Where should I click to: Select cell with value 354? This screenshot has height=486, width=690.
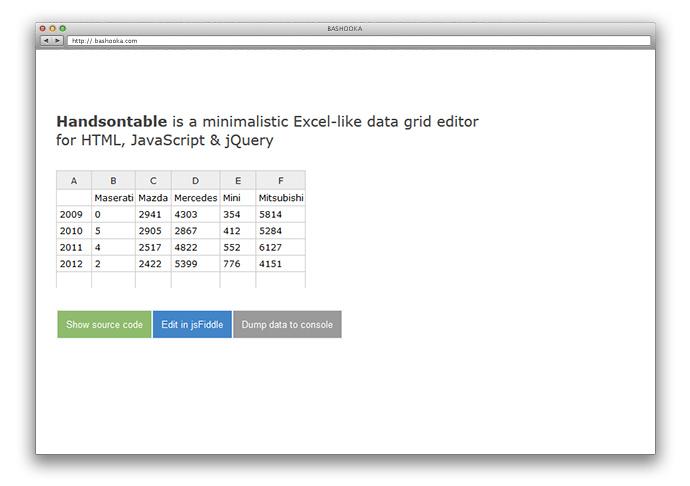tap(238, 214)
